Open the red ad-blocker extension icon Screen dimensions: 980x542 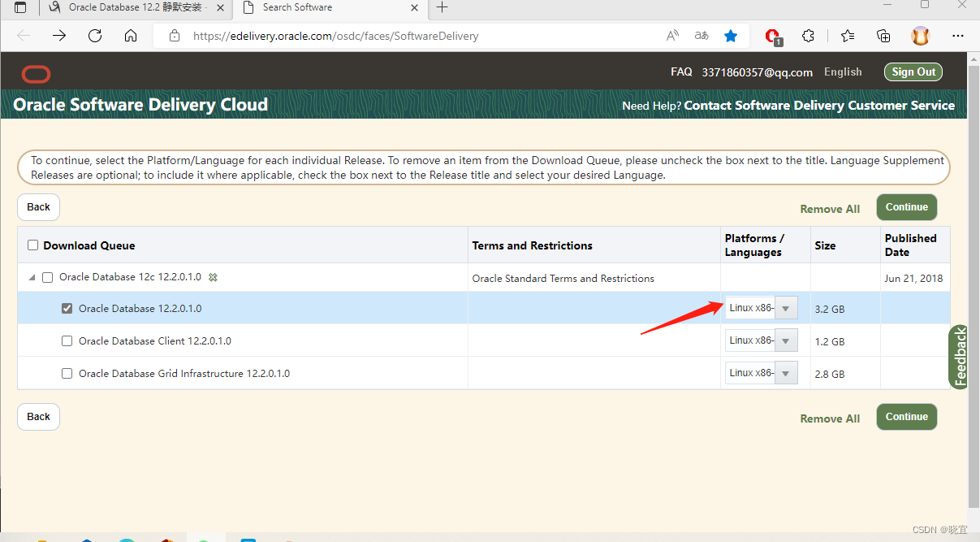tap(774, 37)
